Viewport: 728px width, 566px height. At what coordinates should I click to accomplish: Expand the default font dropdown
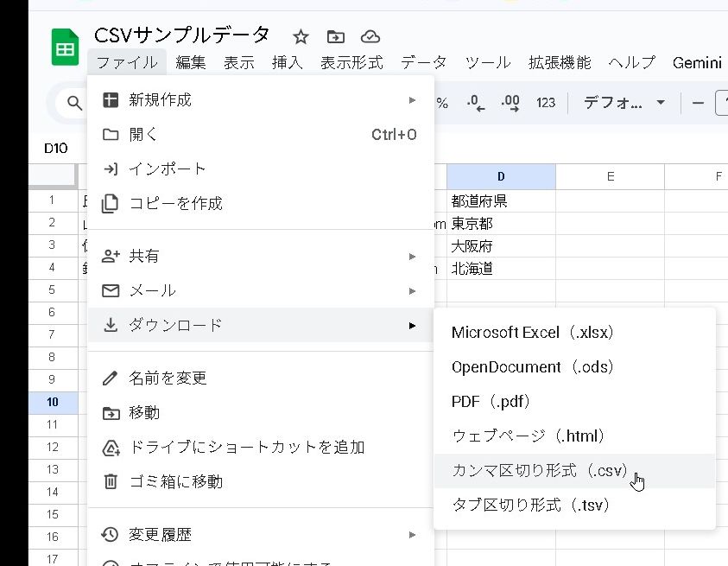click(624, 103)
